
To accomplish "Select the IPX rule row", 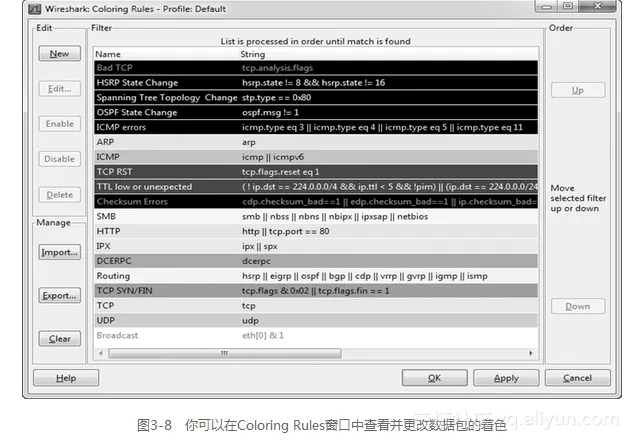I will pyautogui.click(x=316, y=246).
